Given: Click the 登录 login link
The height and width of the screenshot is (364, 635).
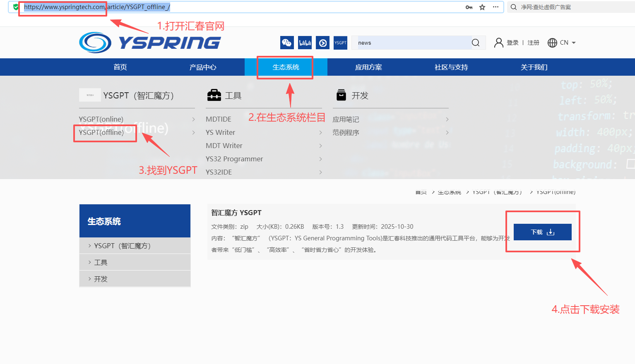Looking at the screenshot, I should 512,43.
